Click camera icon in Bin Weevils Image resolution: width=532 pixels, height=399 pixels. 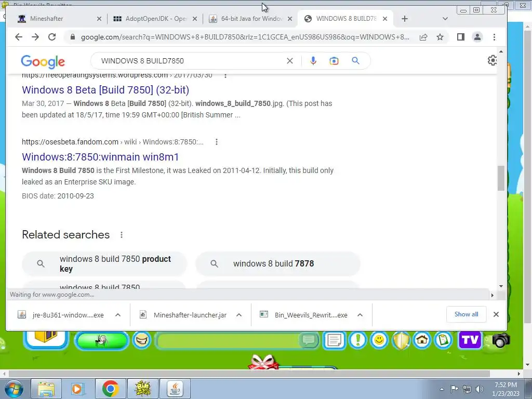tap(500, 340)
